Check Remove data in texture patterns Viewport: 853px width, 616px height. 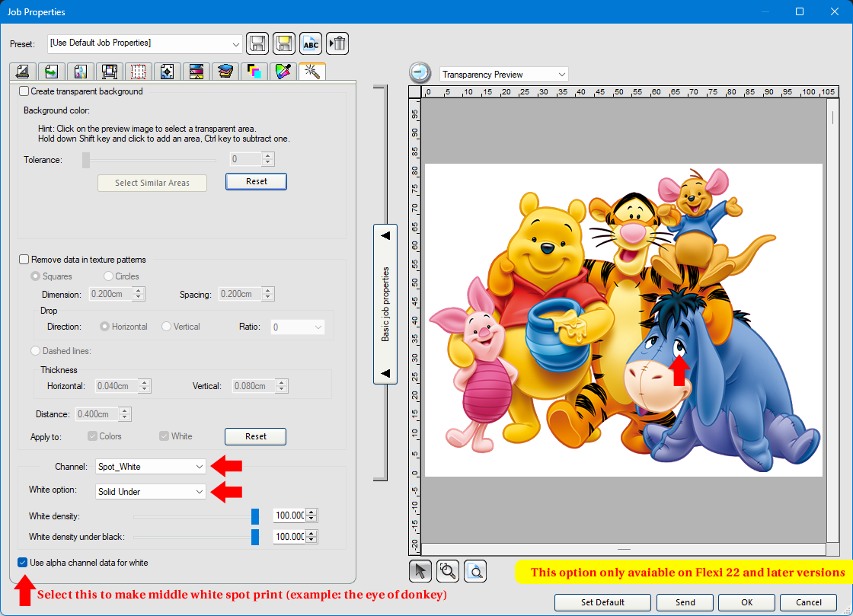[23, 259]
